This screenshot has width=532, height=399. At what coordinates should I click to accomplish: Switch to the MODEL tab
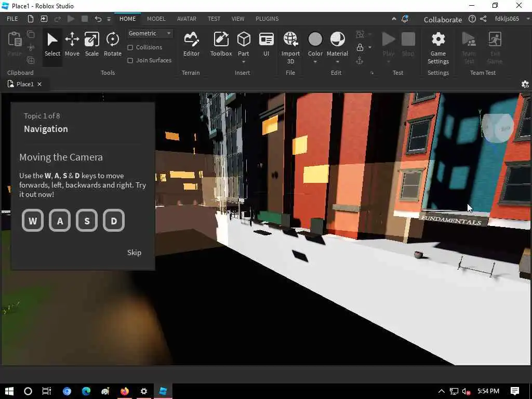coord(156,19)
